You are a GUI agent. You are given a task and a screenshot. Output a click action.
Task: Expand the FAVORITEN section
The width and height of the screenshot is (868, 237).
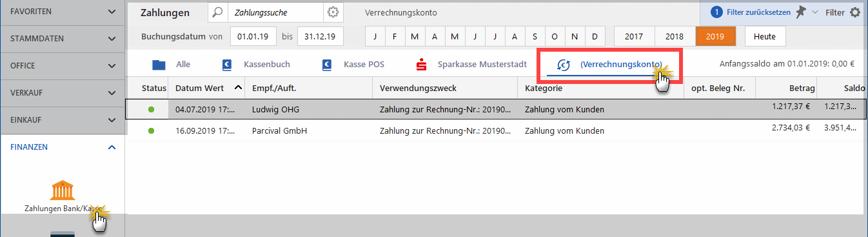coord(112,12)
